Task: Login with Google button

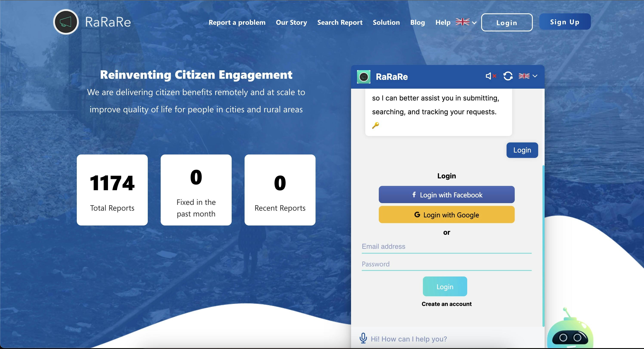Action: coord(447,215)
